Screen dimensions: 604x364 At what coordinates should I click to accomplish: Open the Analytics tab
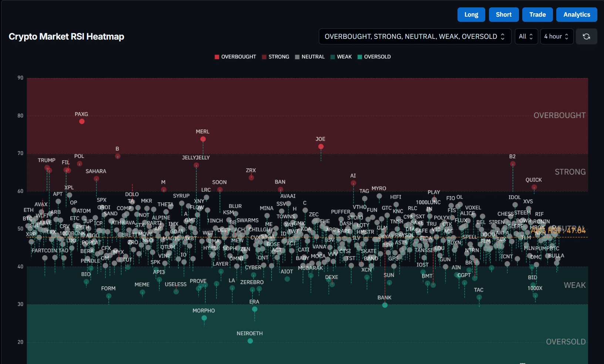click(x=577, y=14)
